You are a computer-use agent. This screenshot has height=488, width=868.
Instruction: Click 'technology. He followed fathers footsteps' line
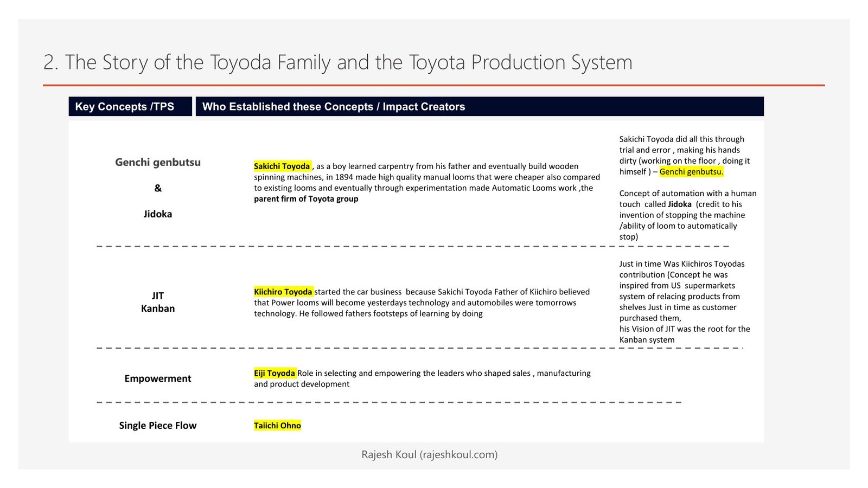368,313
